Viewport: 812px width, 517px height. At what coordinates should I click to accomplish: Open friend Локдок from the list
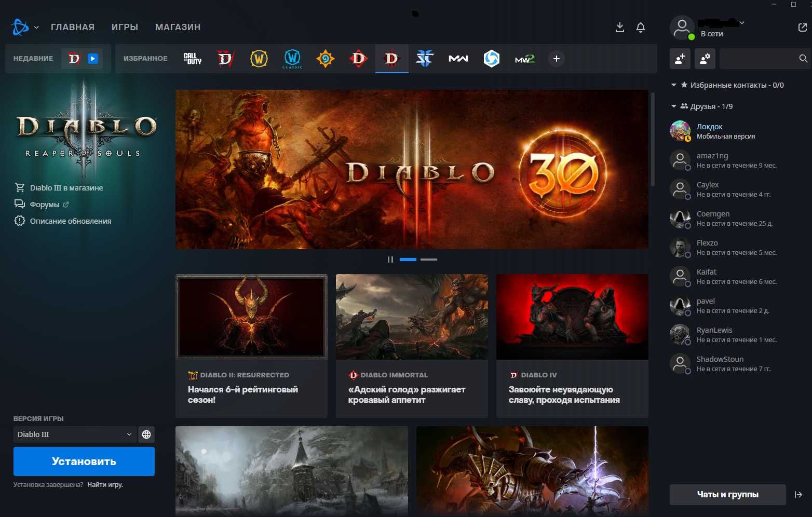pyautogui.click(x=739, y=131)
